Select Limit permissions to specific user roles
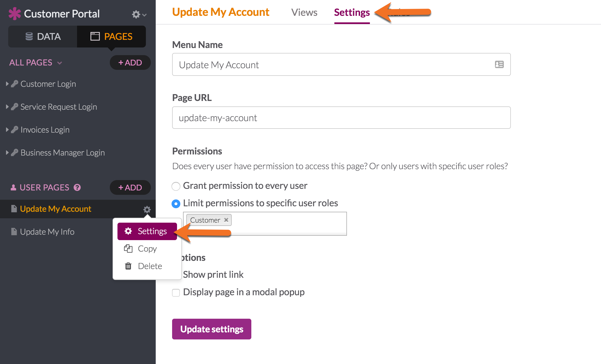601x364 pixels. [x=176, y=204]
